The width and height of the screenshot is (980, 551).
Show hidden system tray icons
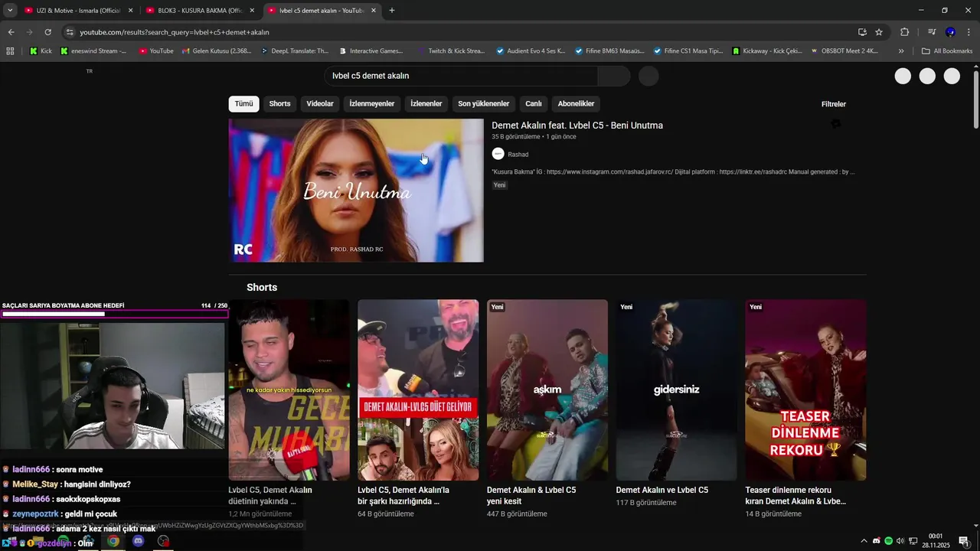tap(864, 541)
